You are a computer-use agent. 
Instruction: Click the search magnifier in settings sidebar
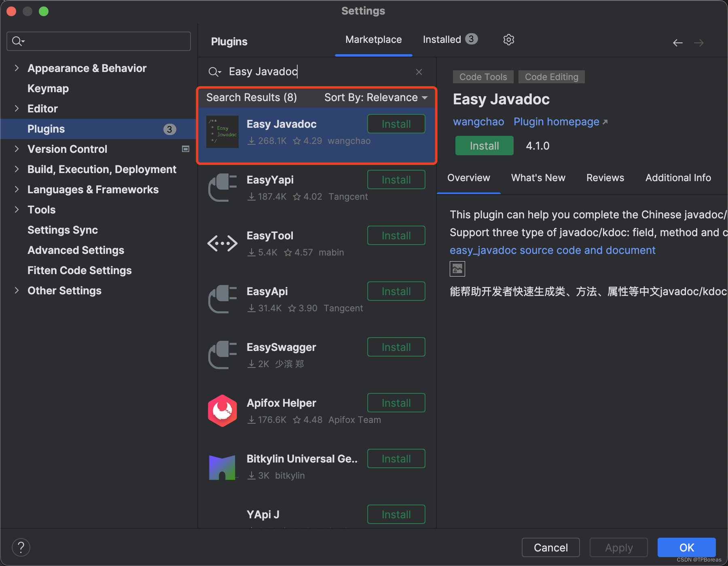click(17, 41)
